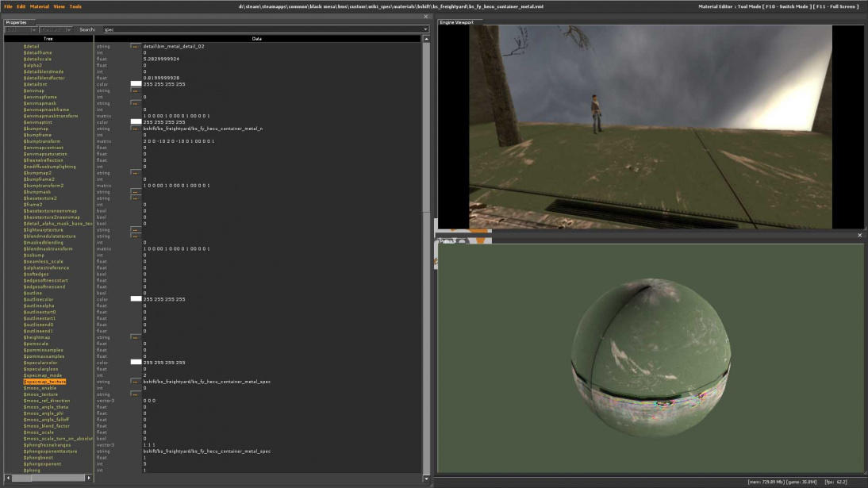868x488 pixels.
Task: Expand the Search field history dropdown arrow
Action: pos(425,29)
